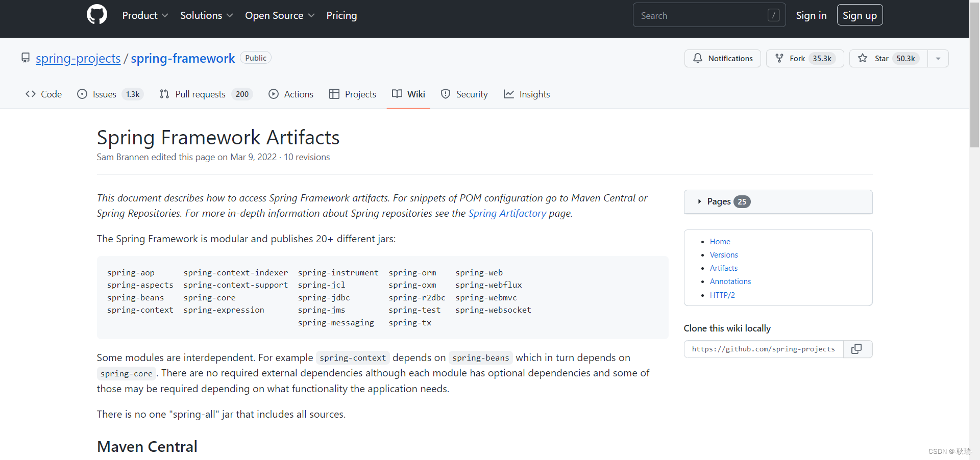Image resolution: width=980 pixels, height=460 pixels.
Task: Copy the wiki clone URL
Action: [857, 349]
